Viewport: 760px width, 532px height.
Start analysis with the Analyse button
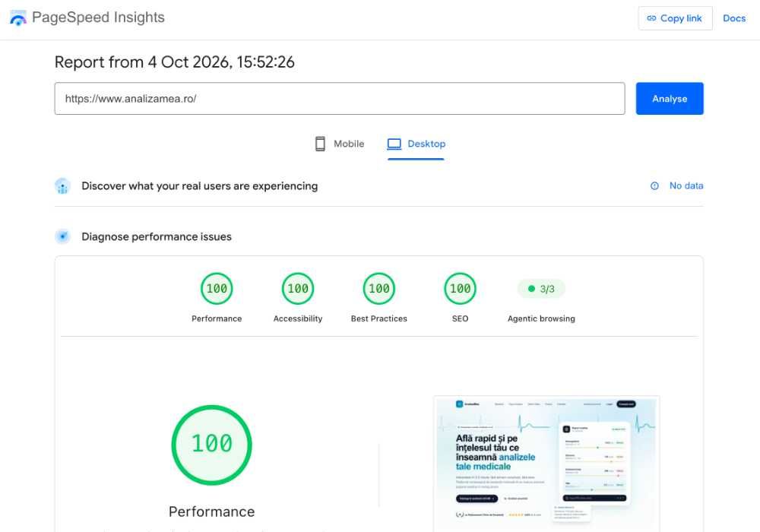(670, 98)
